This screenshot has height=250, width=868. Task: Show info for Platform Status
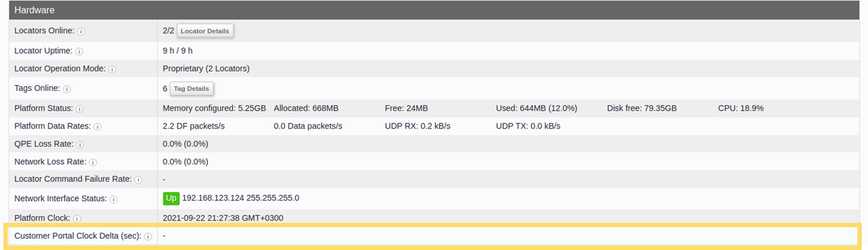(80, 109)
